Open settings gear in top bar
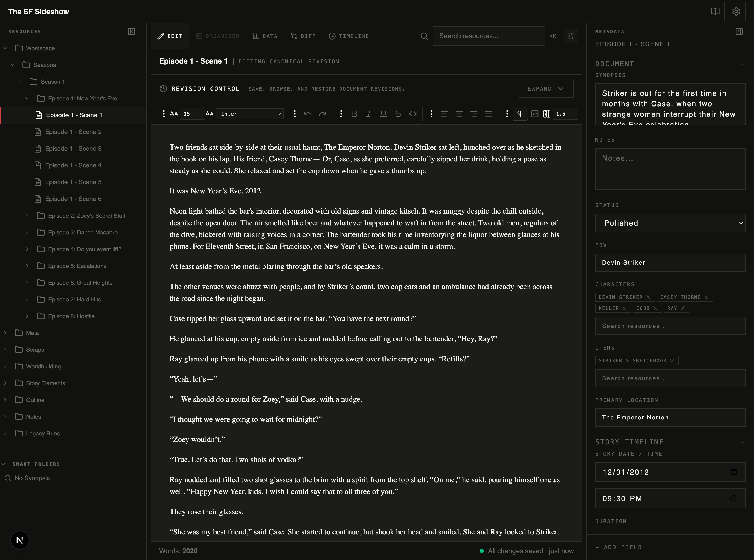This screenshot has width=754, height=560. point(736,12)
